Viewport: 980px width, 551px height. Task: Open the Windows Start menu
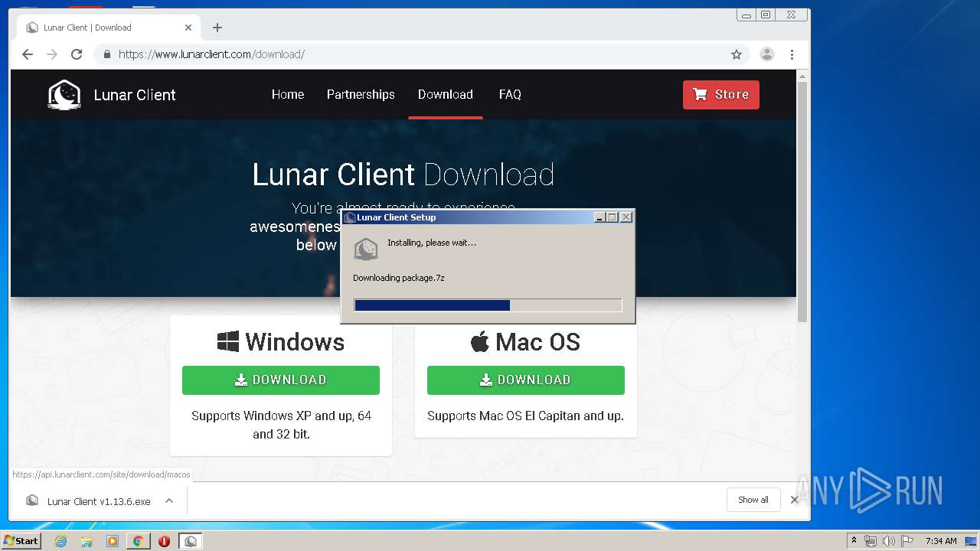[21, 540]
